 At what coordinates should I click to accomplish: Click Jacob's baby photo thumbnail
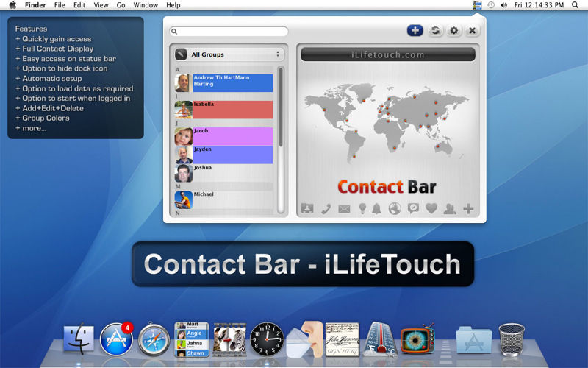tap(183, 136)
